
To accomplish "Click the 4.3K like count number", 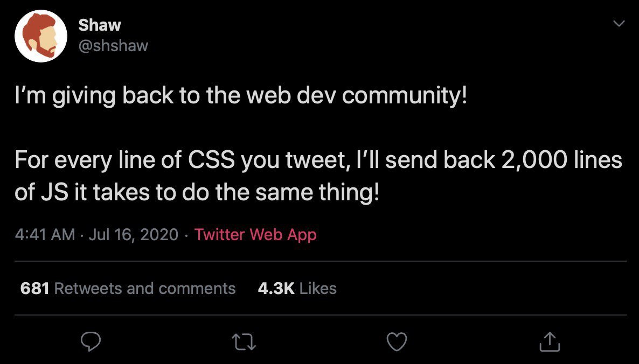I will (x=276, y=288).
